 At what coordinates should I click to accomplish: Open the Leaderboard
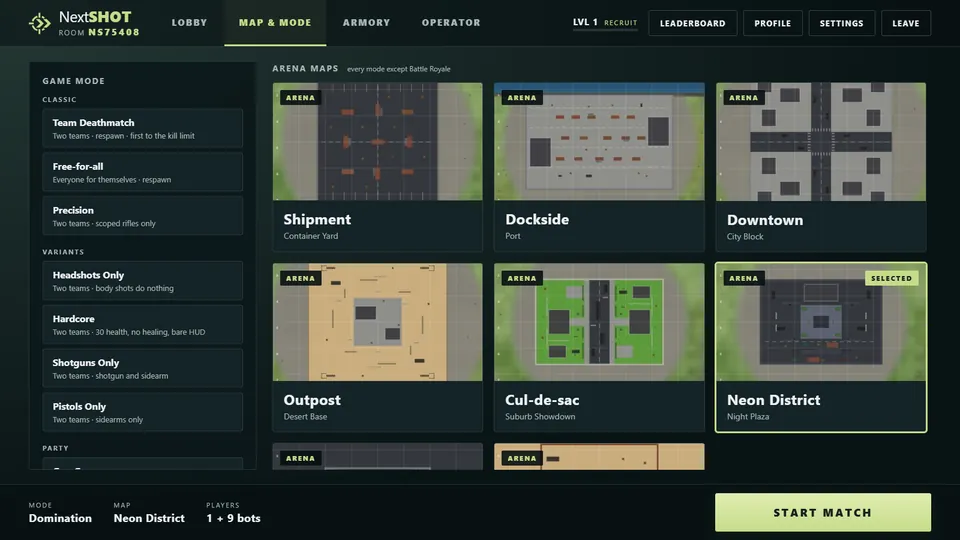click(x=692, y=23)
